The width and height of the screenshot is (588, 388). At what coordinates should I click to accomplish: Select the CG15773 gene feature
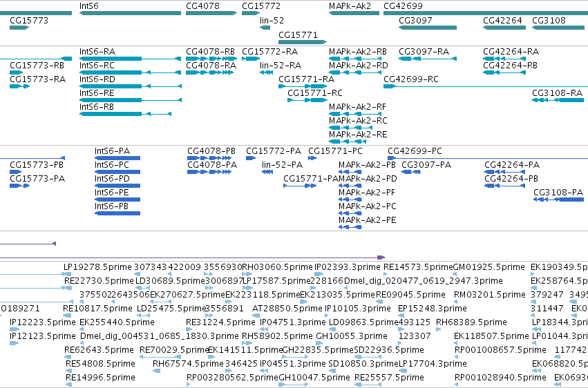pyautogui.click(x=19, y=28)
